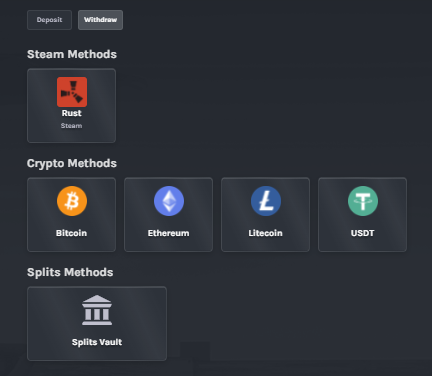The image size is (432, 376).
Task: Choose the blue Litecoin logo icon
Action: click(x=266, y=201)
